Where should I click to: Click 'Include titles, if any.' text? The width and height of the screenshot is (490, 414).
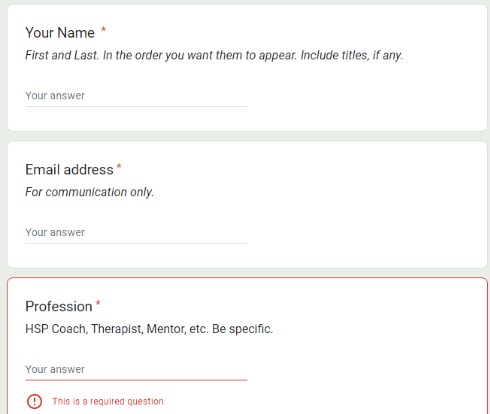click(352, 55)
